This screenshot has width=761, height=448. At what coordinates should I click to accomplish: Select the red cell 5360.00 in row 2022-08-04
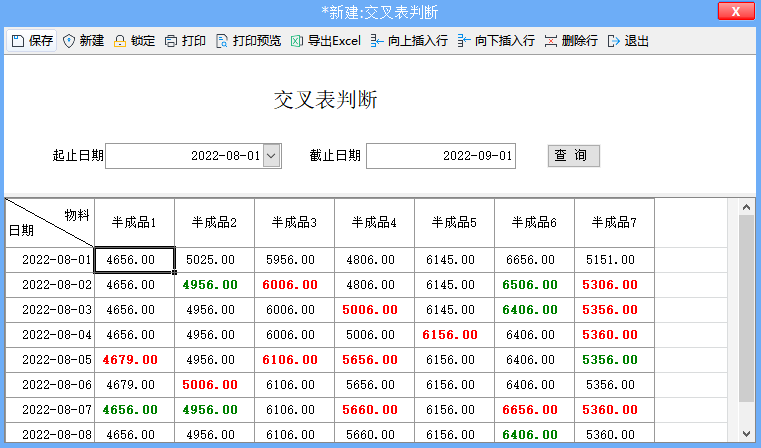click(614, 335)
